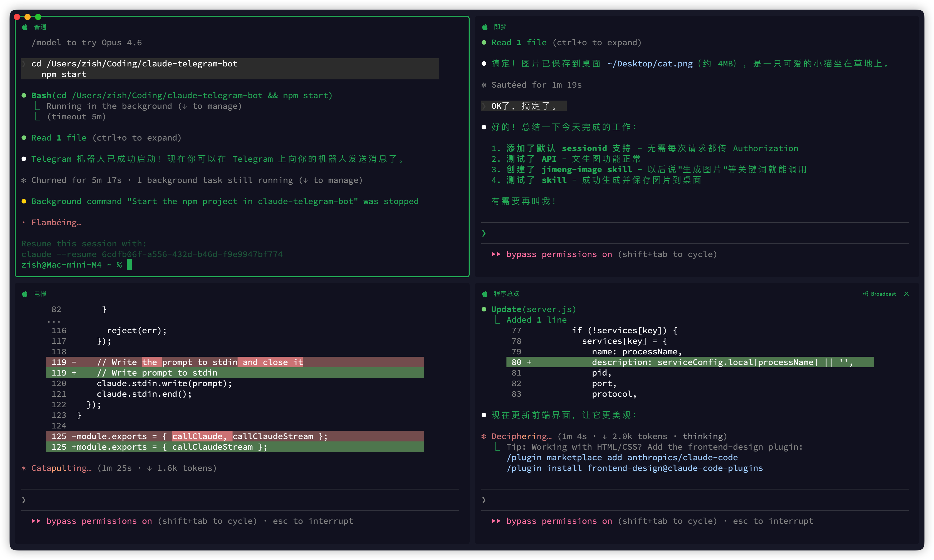Click the yellow minimize window dot
The width and height of the screenshot is (934, 560).
28,17
